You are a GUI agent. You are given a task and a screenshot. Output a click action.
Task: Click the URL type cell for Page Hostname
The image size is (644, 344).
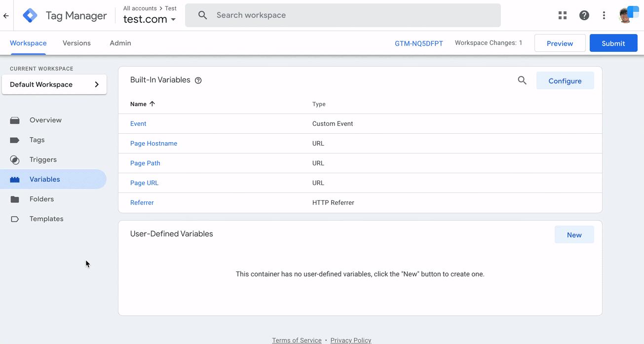pyautogui.click(x=318, y=144)
